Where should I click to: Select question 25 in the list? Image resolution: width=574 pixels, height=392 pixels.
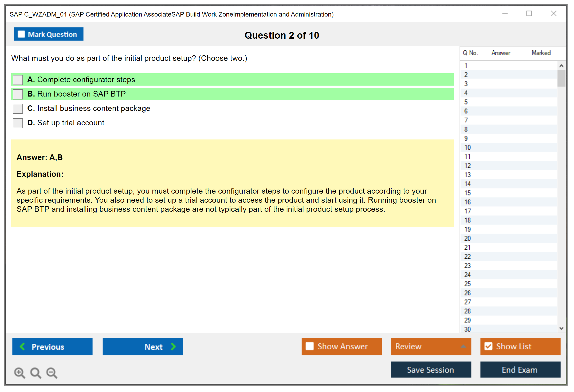coord(467,284)
